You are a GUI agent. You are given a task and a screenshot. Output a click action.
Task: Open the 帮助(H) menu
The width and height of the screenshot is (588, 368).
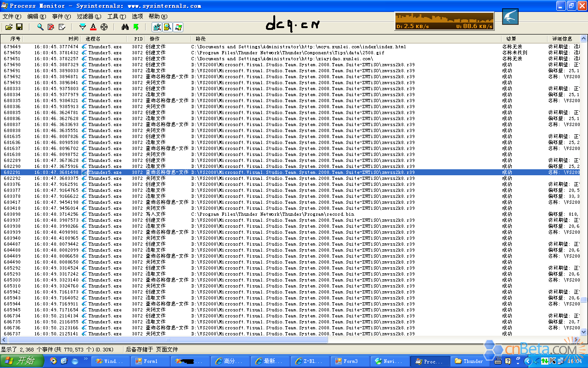click(158, 16)
